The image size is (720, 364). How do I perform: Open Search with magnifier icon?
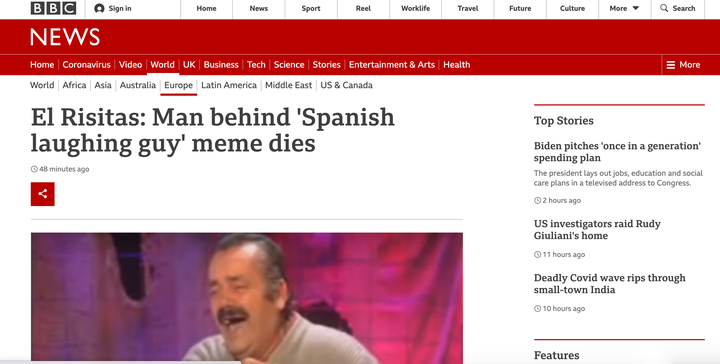click(677, 8)
